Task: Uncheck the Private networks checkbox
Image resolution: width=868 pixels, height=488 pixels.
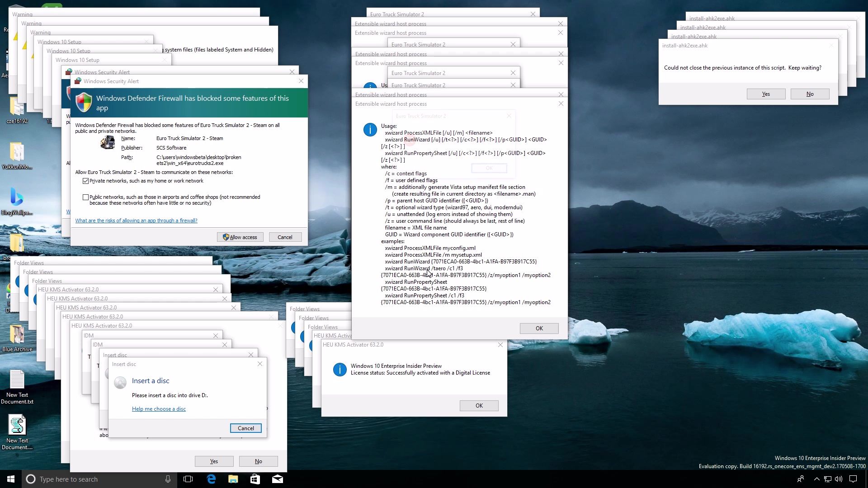Action: coord(86,181)
